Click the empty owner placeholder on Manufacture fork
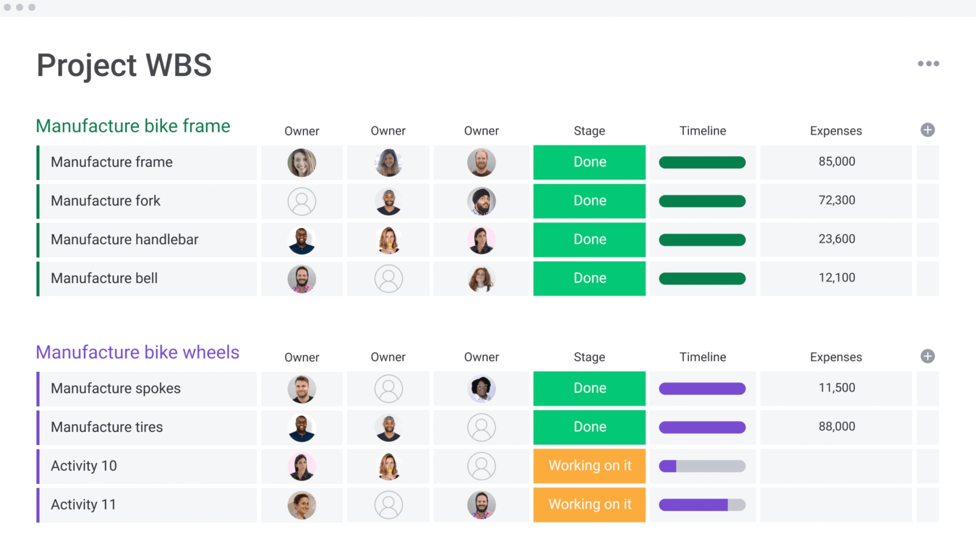Screen dimensions: 976x560 [x=302, y=201]
